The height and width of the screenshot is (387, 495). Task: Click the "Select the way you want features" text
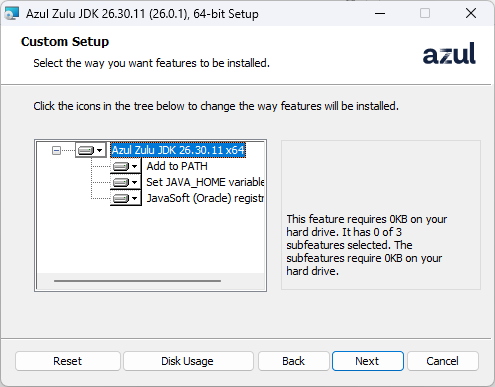tap(151, 63)
